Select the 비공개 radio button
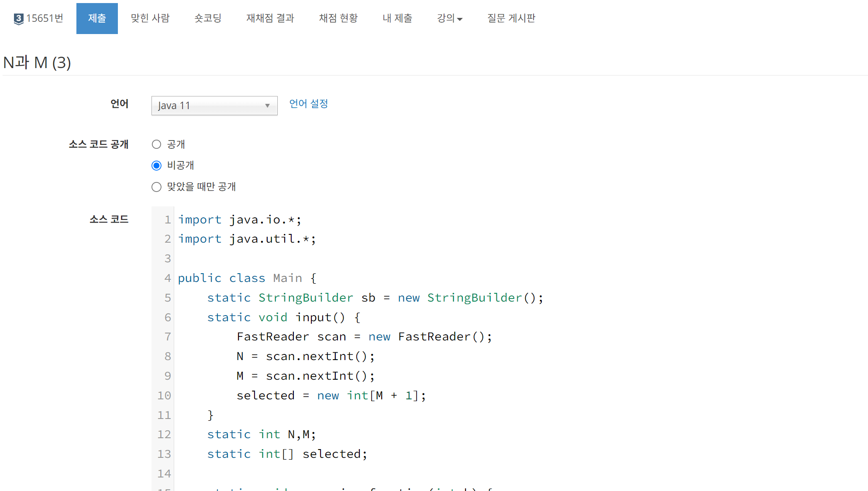The image size is (868, 491). (x=156, y=165)
